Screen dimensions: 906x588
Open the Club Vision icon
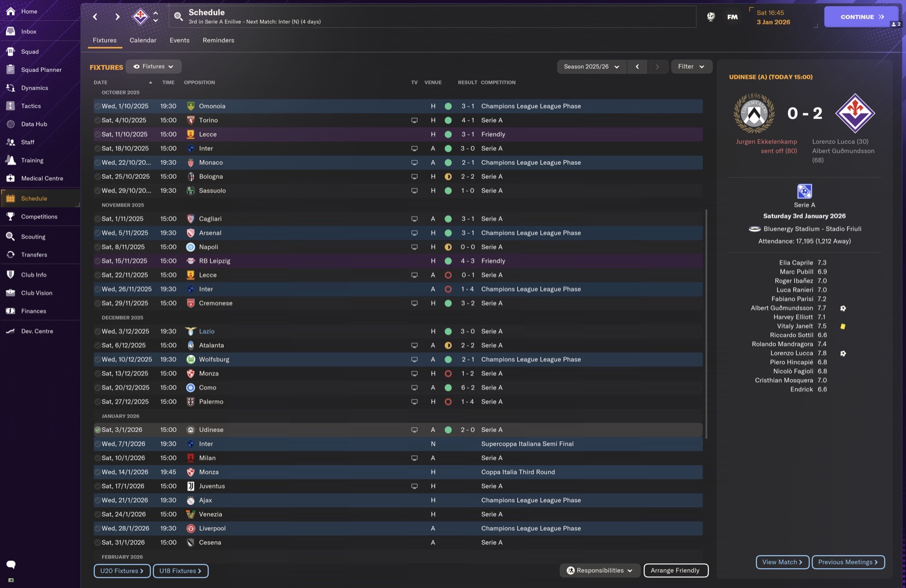click(x=10, y=293)
